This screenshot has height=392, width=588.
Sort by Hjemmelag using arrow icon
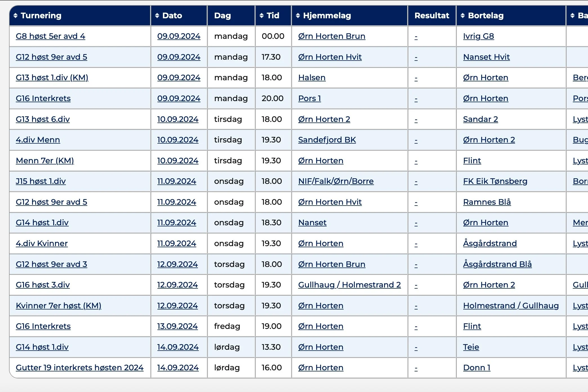click(298, 15)
